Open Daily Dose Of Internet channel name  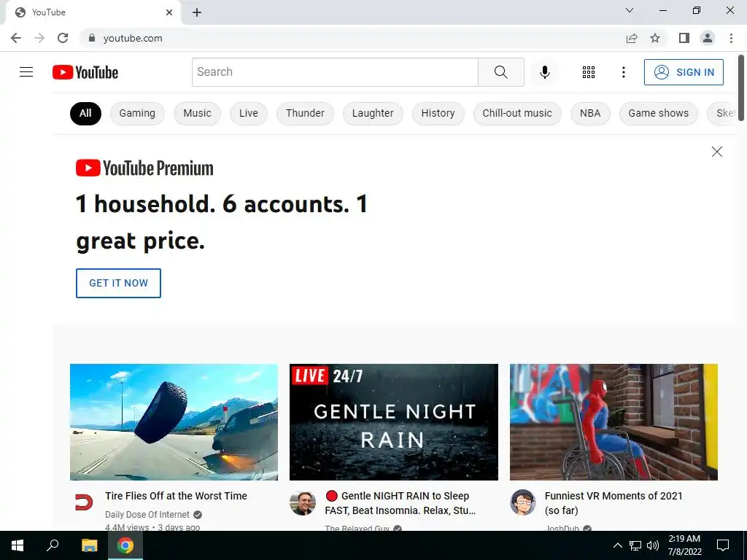click(x=147, y=514)
